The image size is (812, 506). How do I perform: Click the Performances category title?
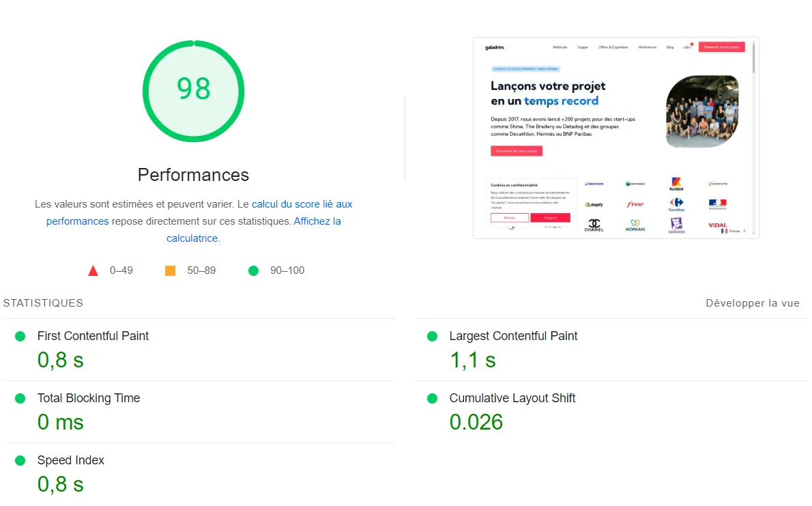pyautogui.click(x=193, y=175)
